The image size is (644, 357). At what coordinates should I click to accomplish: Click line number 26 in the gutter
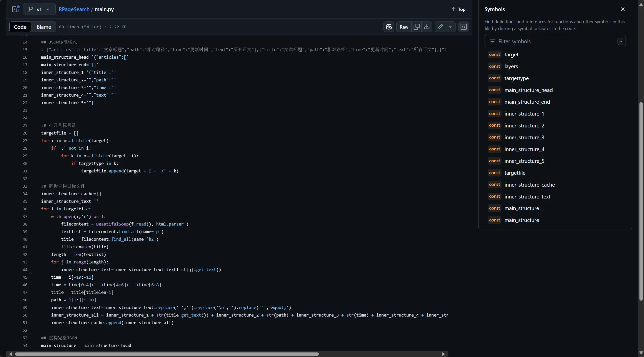click(25, 133)
